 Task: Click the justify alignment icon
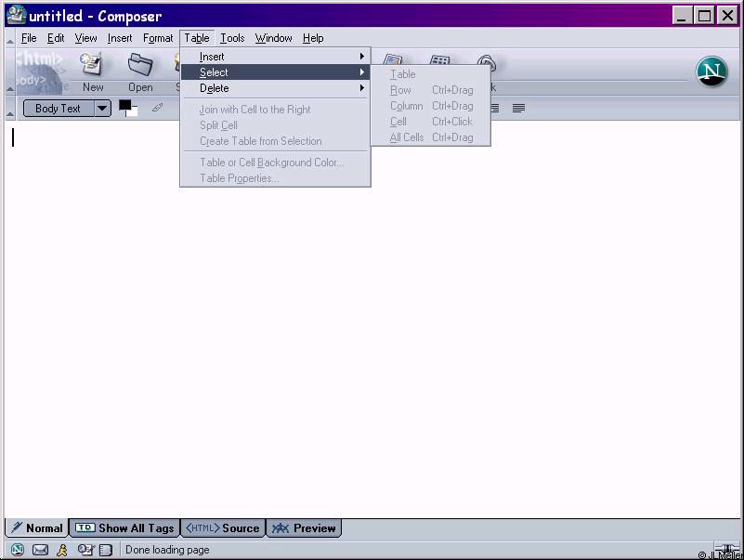click(518, 109)
